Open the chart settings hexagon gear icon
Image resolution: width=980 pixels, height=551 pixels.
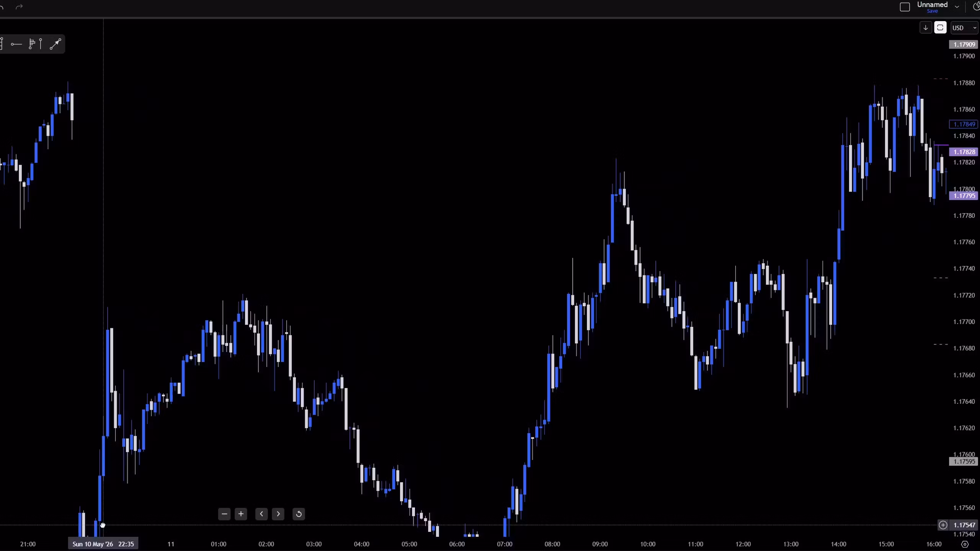point(965,544)
